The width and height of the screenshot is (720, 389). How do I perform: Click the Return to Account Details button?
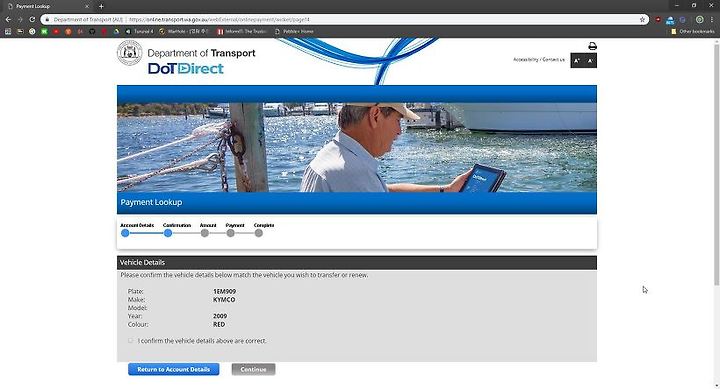click(174, 369)
